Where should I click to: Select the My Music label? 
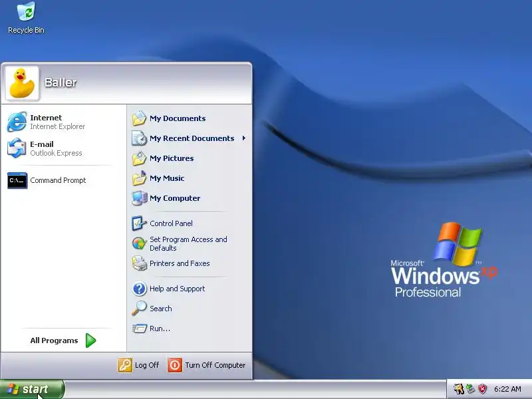[x=167, y=178]
